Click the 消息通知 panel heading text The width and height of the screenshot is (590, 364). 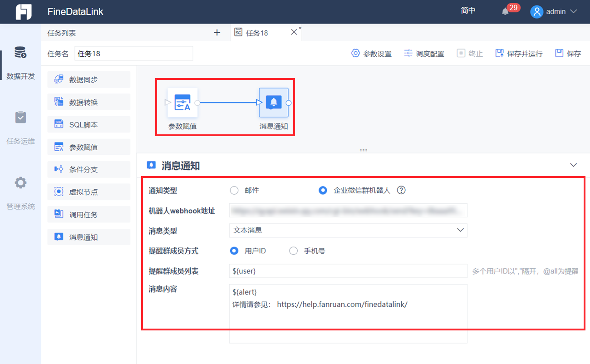coord(181,166)
